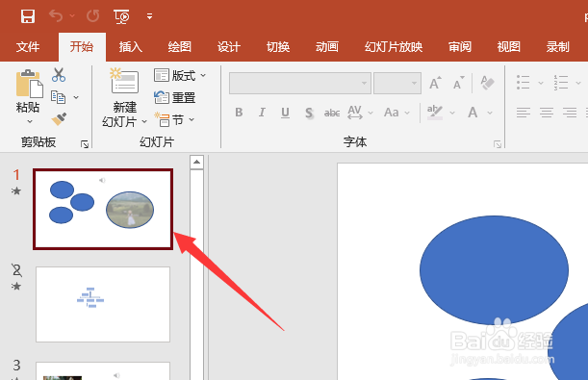
Task: Switch to the 录制 ribbon tab
Action: 558,47
